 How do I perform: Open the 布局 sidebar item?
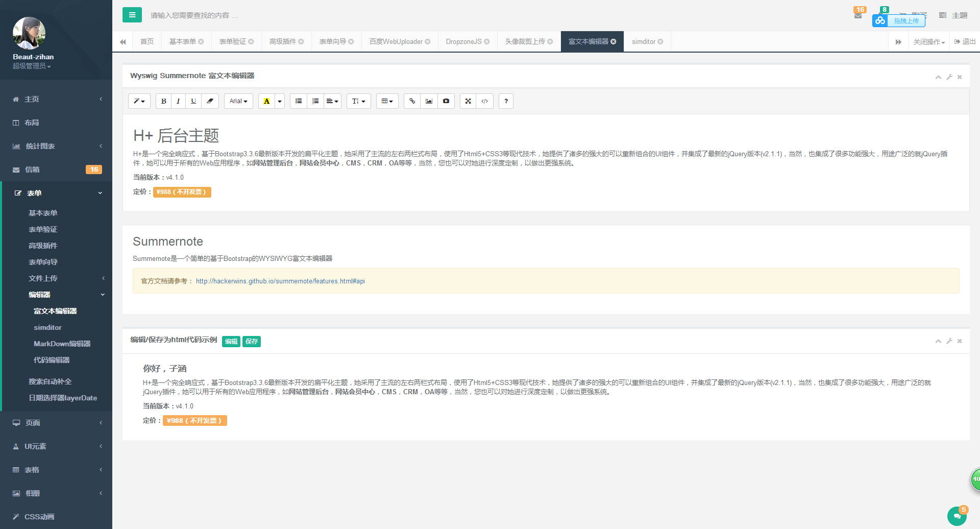coord(56,123)
